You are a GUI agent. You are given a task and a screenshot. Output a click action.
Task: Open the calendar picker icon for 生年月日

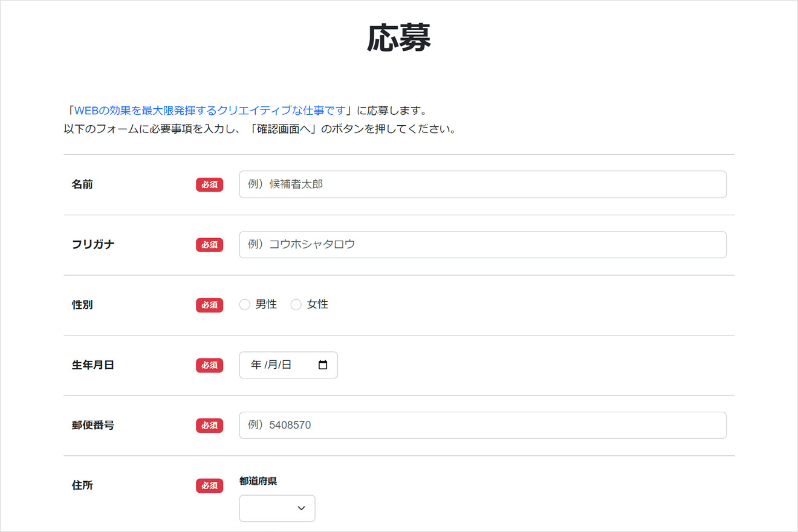(323, 365)
